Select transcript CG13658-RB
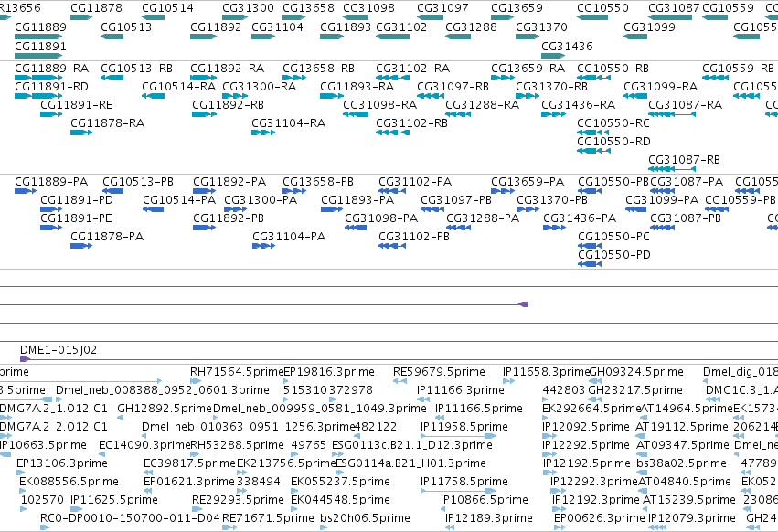The height and width of the screenshot is (532, 778). (x=294, y=78)
